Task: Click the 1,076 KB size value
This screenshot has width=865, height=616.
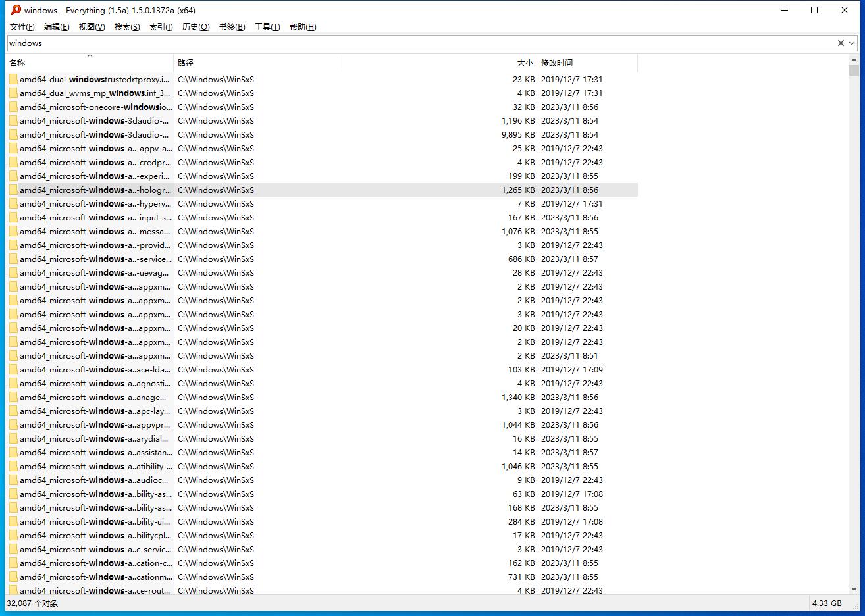Action: 518,231
